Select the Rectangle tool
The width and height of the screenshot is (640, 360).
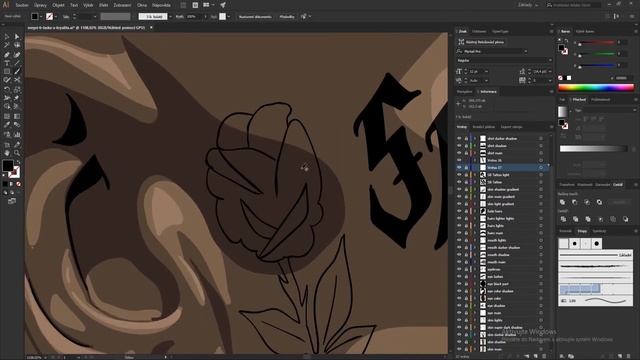click(x=7, y=71)
